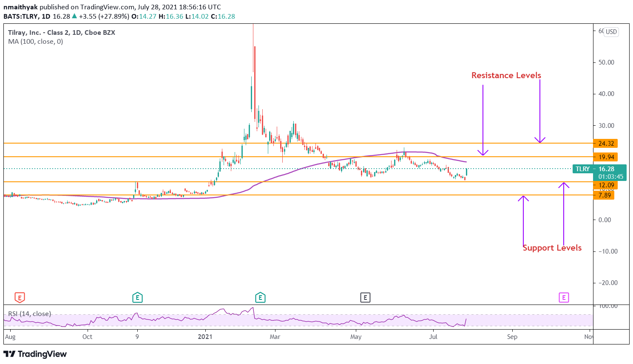
Task: Select the teal earnings marker above the 9 label
Action: pos(137,298)
